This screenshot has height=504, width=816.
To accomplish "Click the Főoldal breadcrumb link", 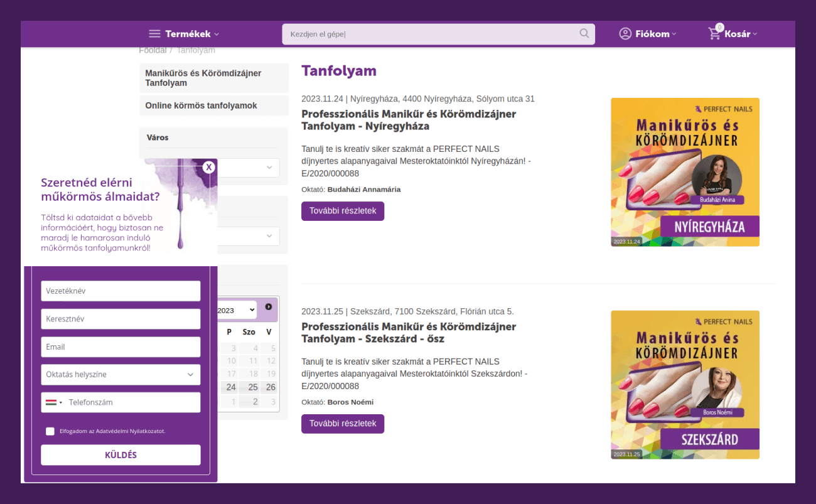I will [x=153, y=50].
